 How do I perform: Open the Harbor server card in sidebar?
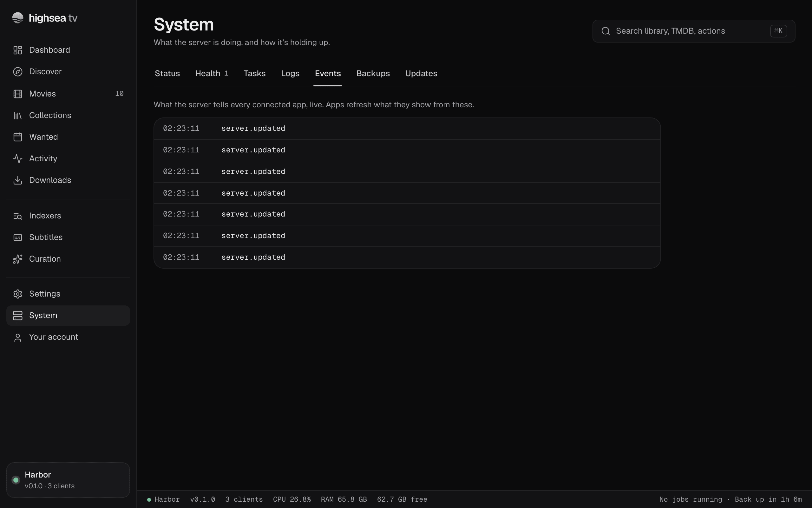(68, 480)
